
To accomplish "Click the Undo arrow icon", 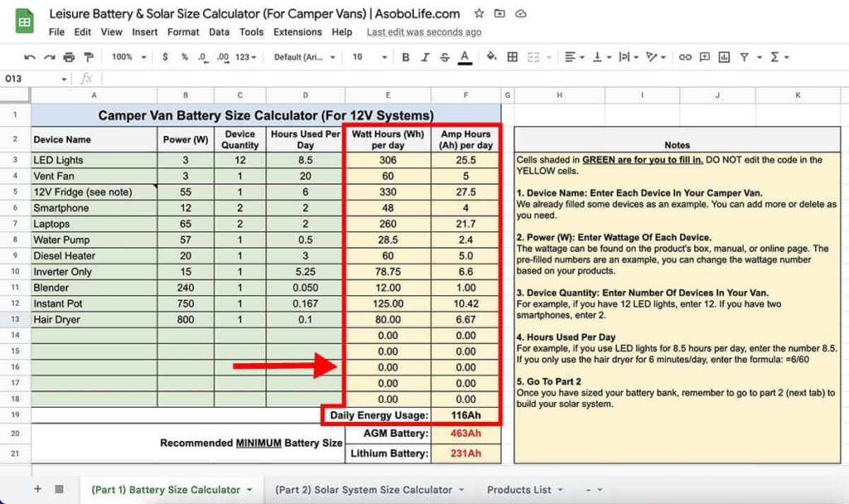I will tap(30, 57).
